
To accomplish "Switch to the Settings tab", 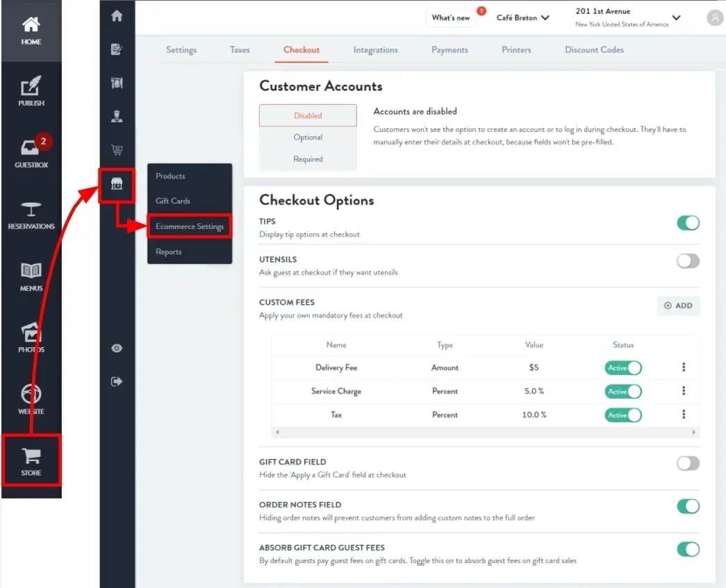I will pos(181,50).
